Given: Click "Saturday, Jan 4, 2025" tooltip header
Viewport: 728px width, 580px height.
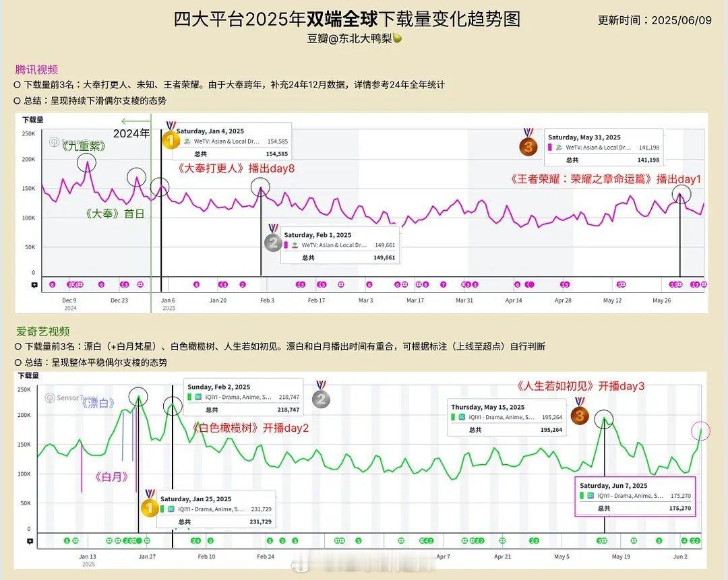Looking at the screenshot, I should 210,131.
